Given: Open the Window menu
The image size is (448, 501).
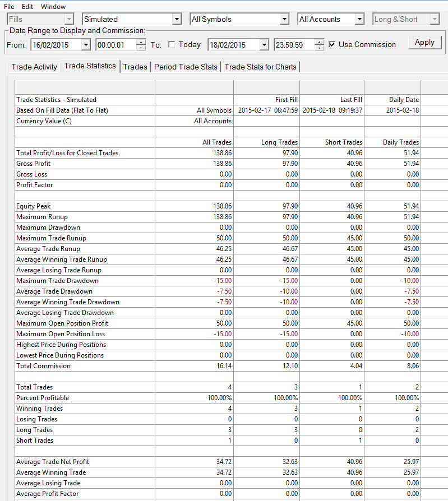Looking at the screenshot, I should click(53, 6).
